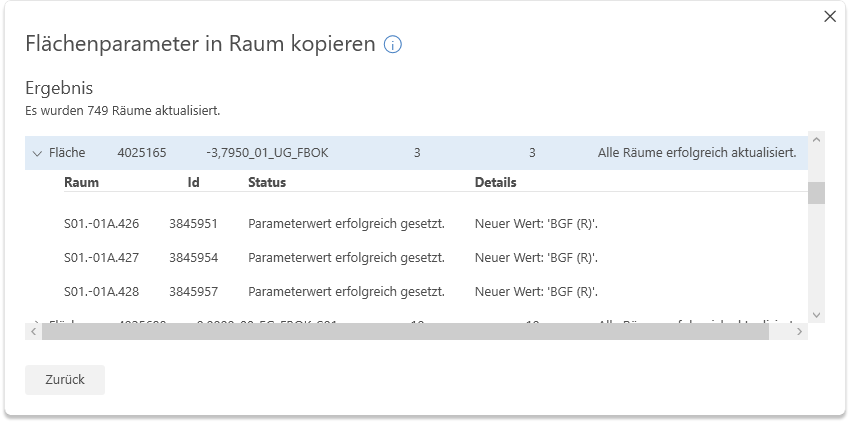This screenshot has height=423, width=850.
Task: Collapse the Fläche 4025165 row chevron
Action: coord(37,153)
